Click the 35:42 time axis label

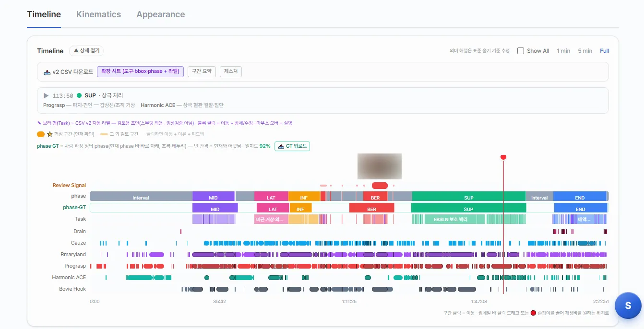pos(220,301)
